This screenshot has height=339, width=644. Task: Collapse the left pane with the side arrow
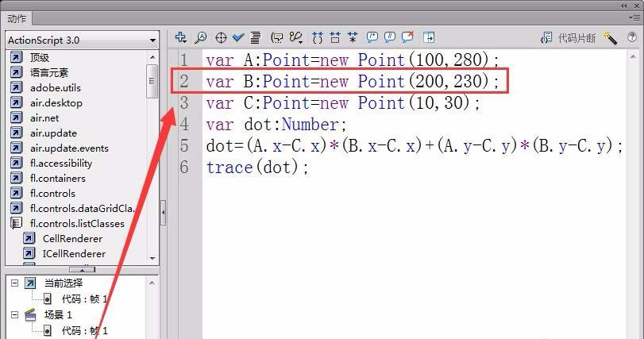point(163,213)
